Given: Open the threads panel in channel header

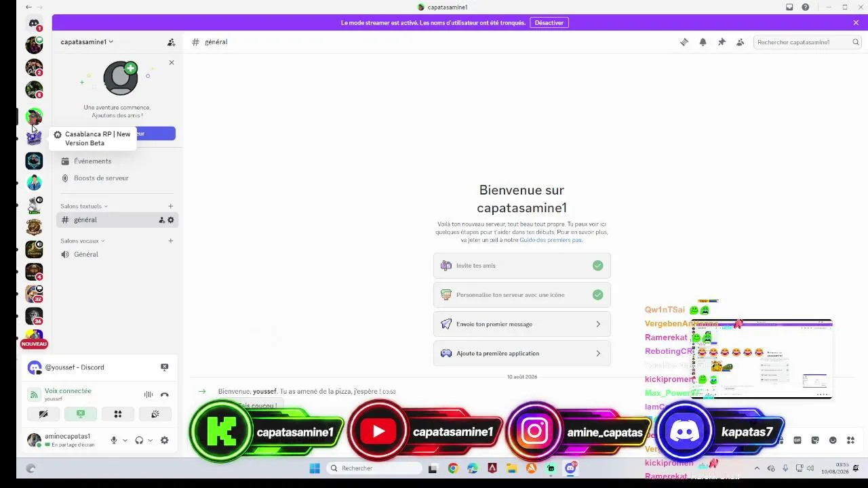Looking at the screenshot, I should [x=684, y=42].
